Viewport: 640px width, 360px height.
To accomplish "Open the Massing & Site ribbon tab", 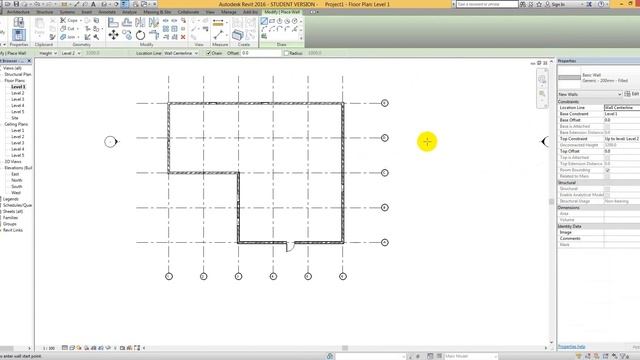I will 157,12.
